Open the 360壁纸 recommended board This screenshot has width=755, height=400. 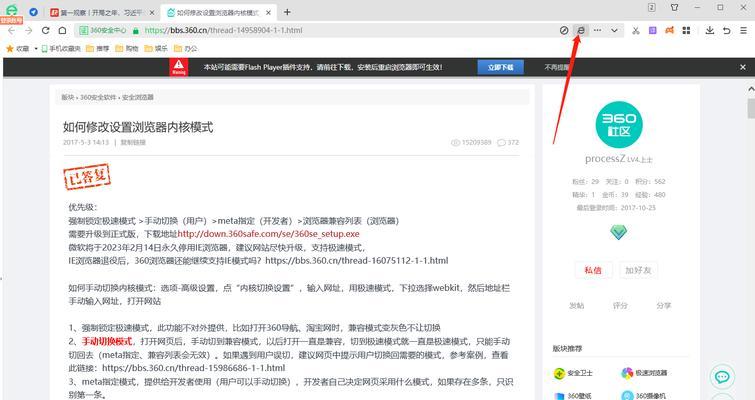(x=573, y=396)
